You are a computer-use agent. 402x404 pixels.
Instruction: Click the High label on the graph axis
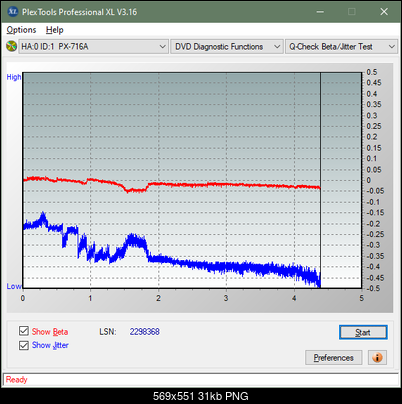tap(14, 77)
